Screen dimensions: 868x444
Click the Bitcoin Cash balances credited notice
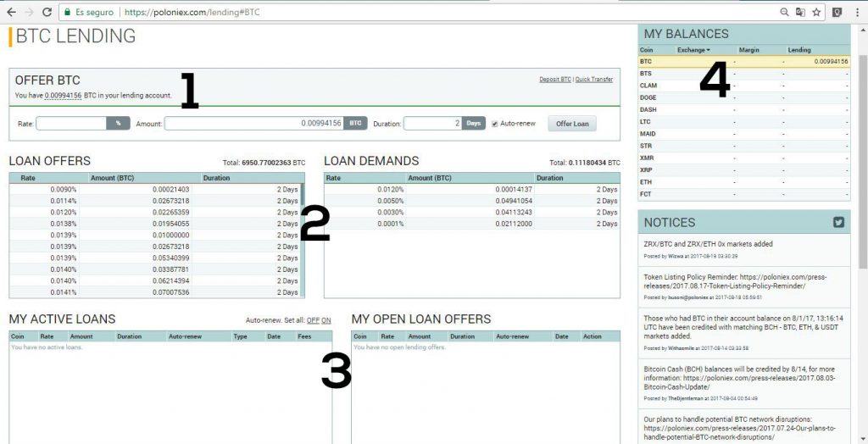(739, 378)
